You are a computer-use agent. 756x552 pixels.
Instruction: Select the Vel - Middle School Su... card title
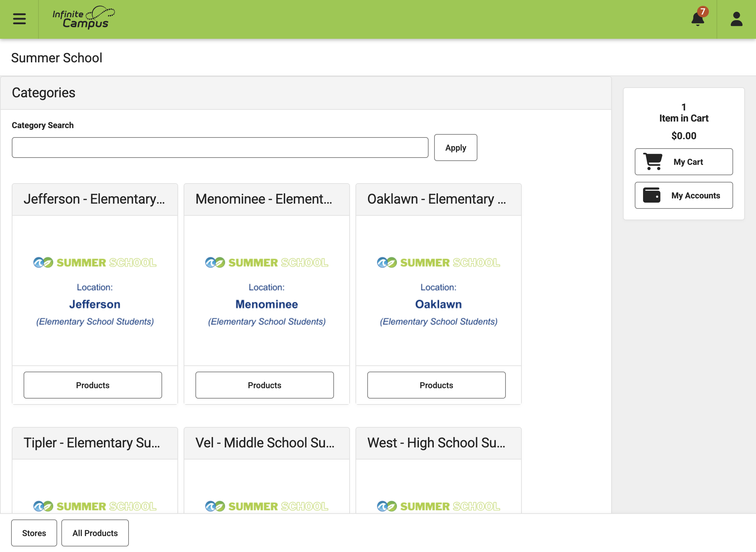coord(265,443)
